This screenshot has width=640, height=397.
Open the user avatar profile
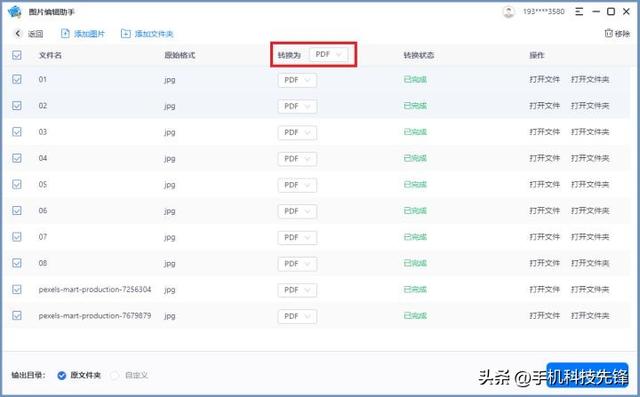508,12
